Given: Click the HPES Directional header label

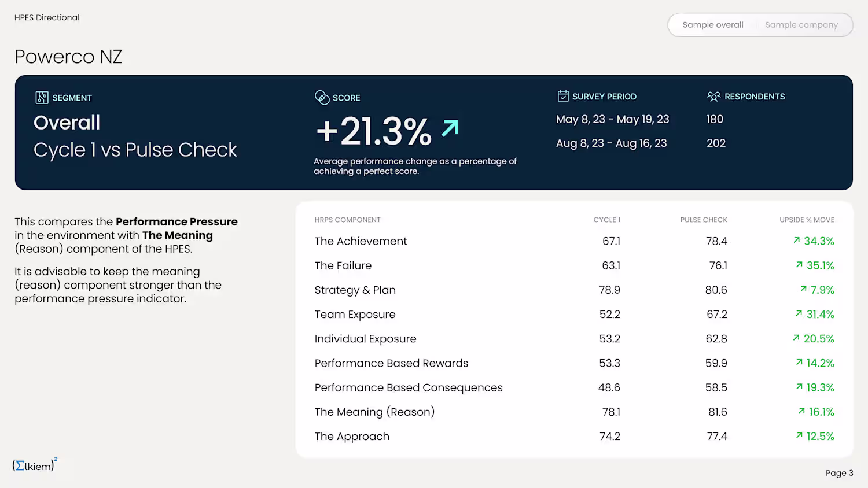Looking at the screenshot, I should click(x=47, y=17).
